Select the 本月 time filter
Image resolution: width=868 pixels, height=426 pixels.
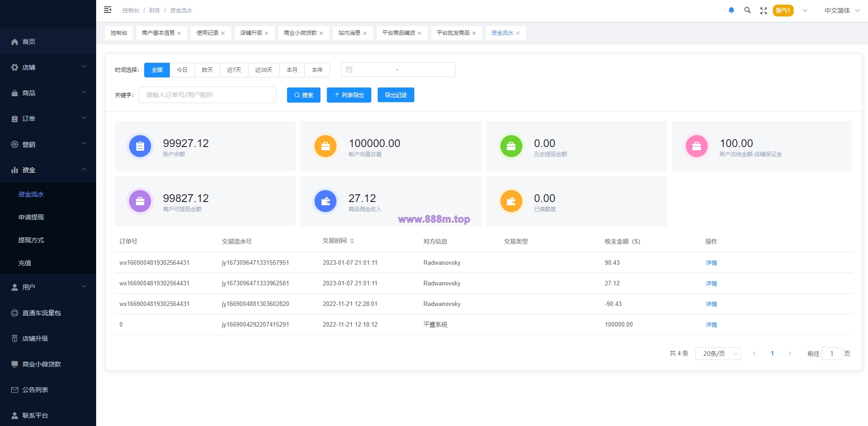click(292, 70)
